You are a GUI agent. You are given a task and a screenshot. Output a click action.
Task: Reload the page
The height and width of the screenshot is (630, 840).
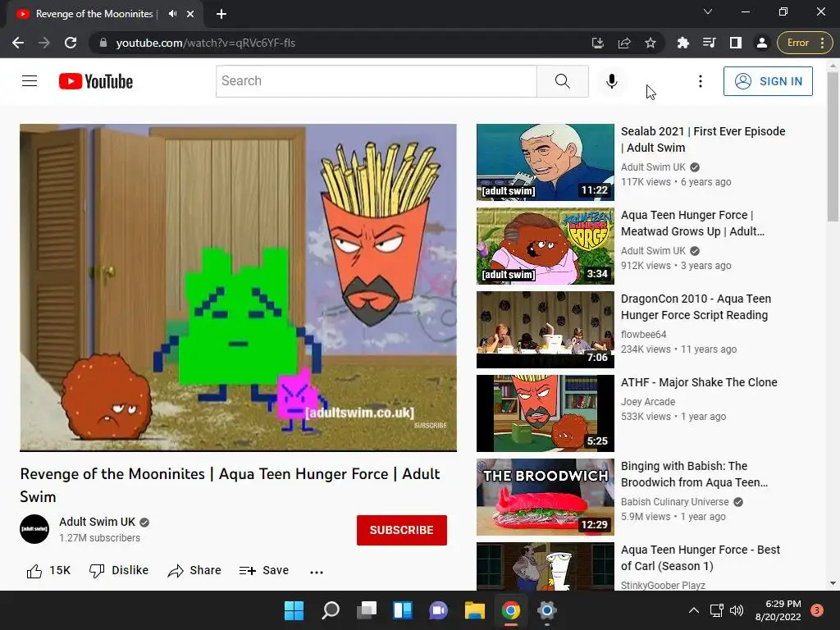point(71,43)
